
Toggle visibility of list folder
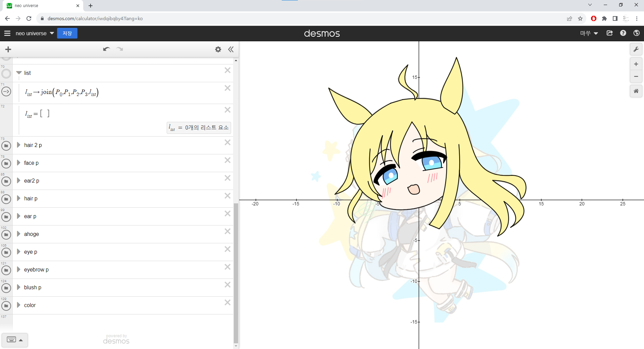[x=6, y=73]
